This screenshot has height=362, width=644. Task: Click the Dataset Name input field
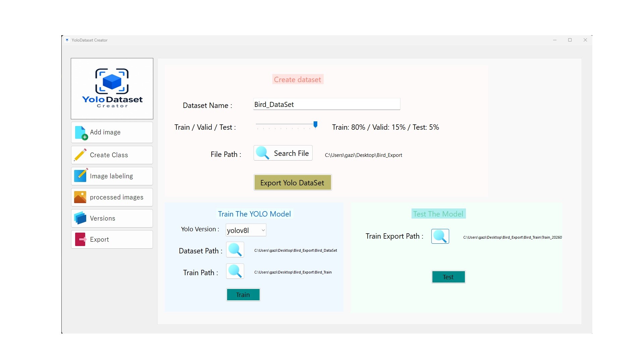[327, 104]
